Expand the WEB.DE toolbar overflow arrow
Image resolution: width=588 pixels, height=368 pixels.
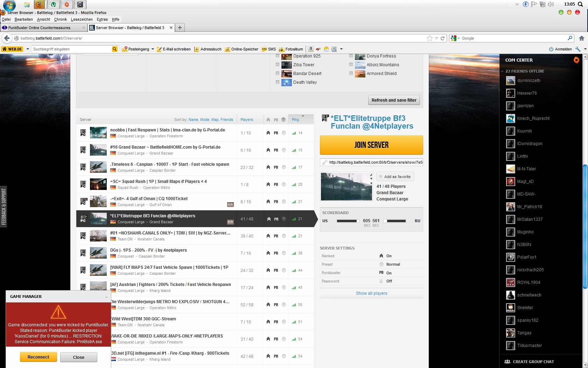(341, 49)
